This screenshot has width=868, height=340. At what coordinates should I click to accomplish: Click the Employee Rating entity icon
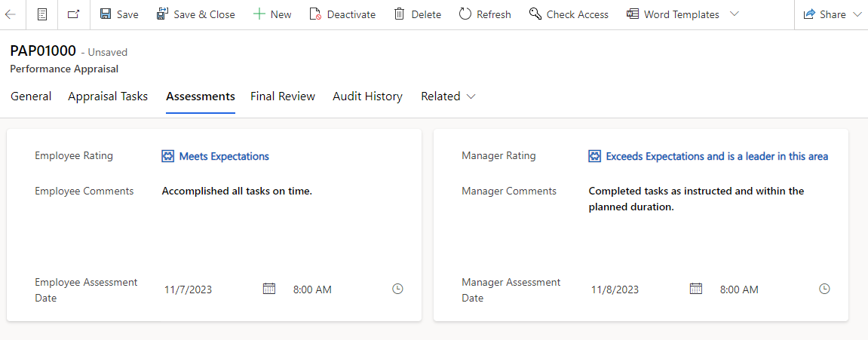(x=167, y=156)
